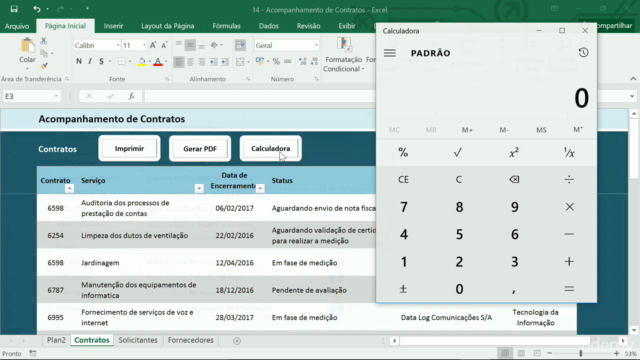The width and height of the screenshot is (640, 360).
Task: Click the plus key in calculator
Action: click(569, 262)
